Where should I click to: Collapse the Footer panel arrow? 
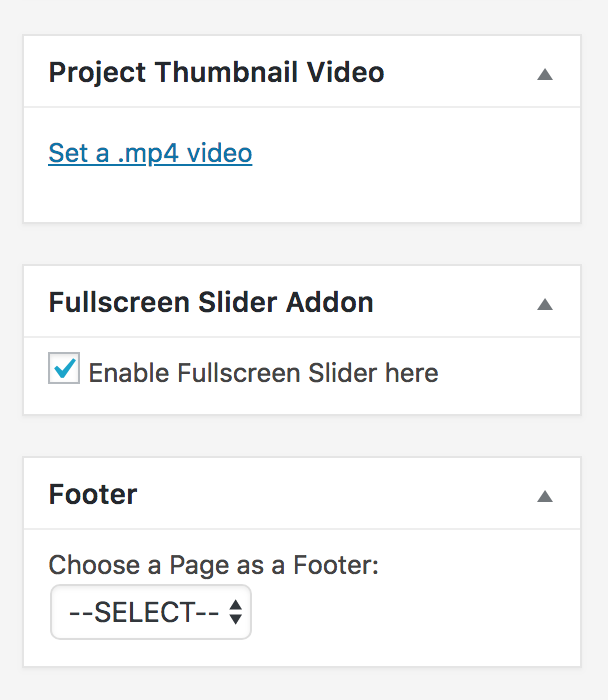[x=545, y=496]
